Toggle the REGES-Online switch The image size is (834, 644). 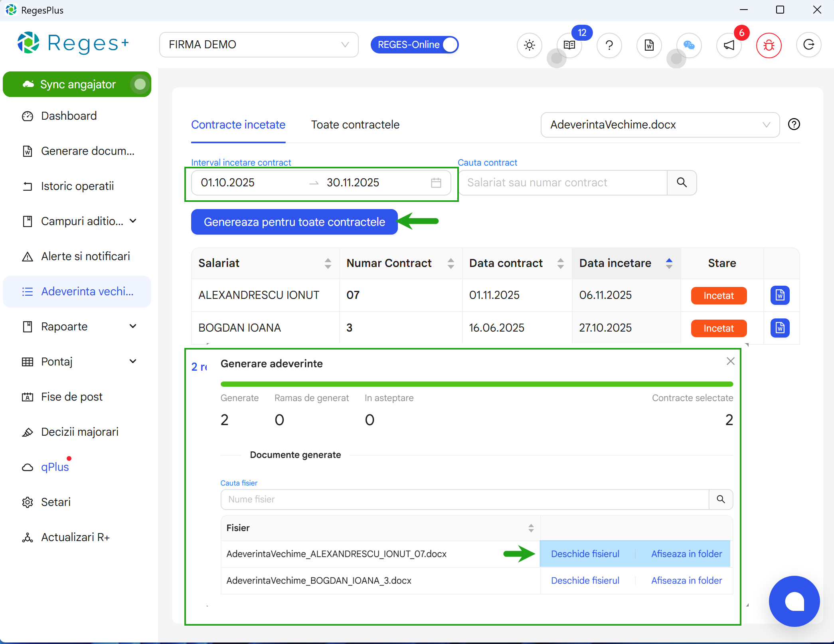pos(449,44)
